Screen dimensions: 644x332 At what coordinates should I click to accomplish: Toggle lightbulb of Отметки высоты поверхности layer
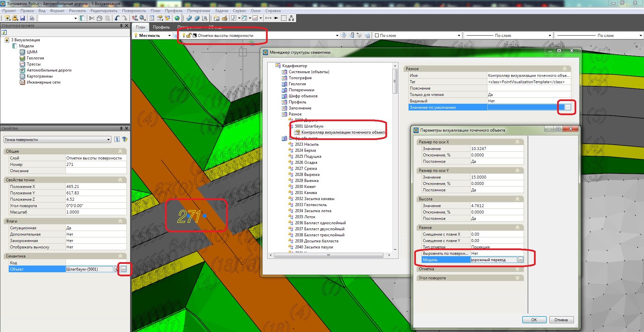pyautogui.click(x=184, y=35)
